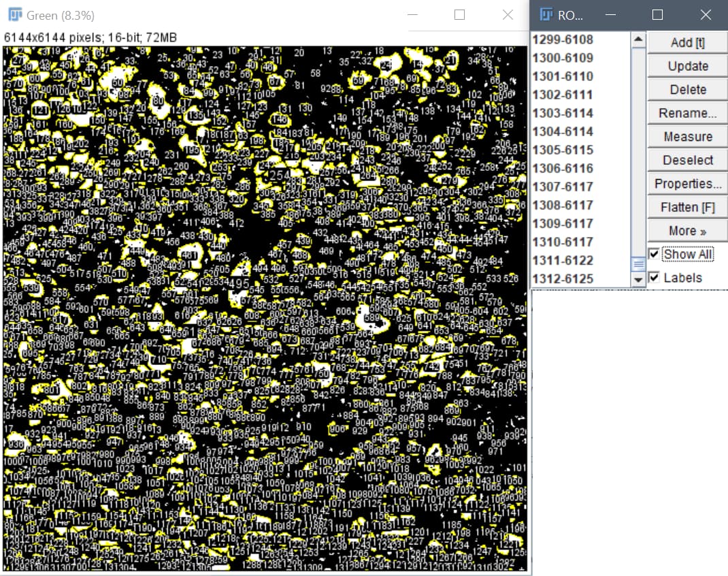Click the scrollbar up arrow in ROI list

coord(638,39)
